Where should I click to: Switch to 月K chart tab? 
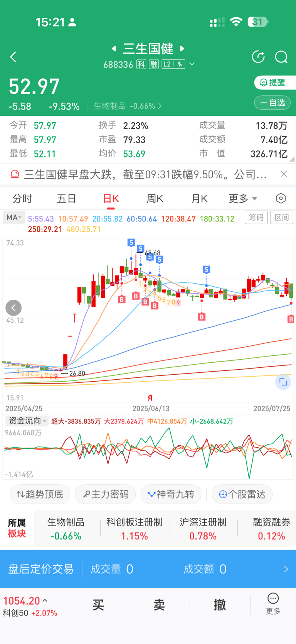pos(200,199)
